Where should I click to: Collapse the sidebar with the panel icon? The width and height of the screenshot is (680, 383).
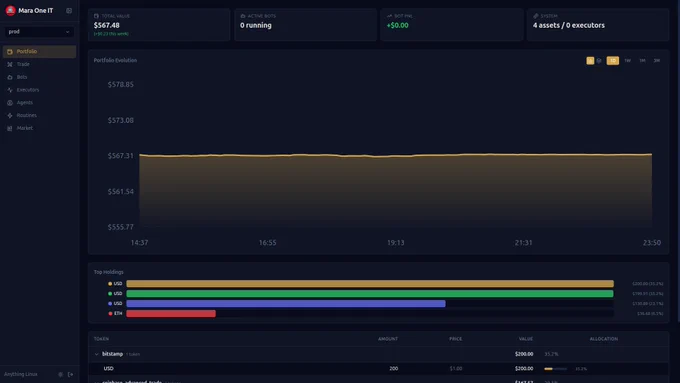point(69,10)
